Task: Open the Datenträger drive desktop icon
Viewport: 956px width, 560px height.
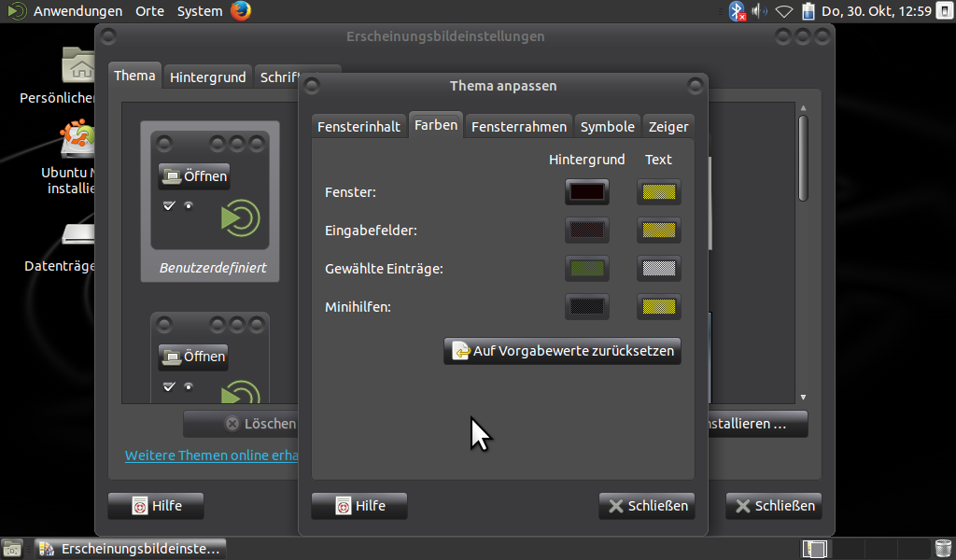Action: (x=78, y=233)
